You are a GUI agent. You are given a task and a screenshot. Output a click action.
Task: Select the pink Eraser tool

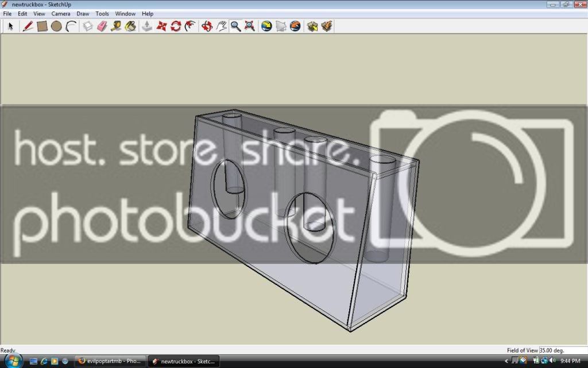coord(102,26)
